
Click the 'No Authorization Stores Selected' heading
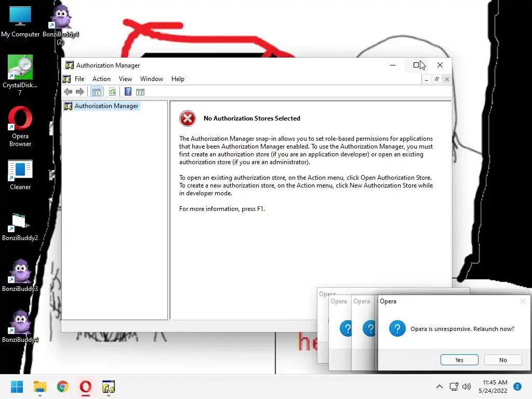(252, 118)
